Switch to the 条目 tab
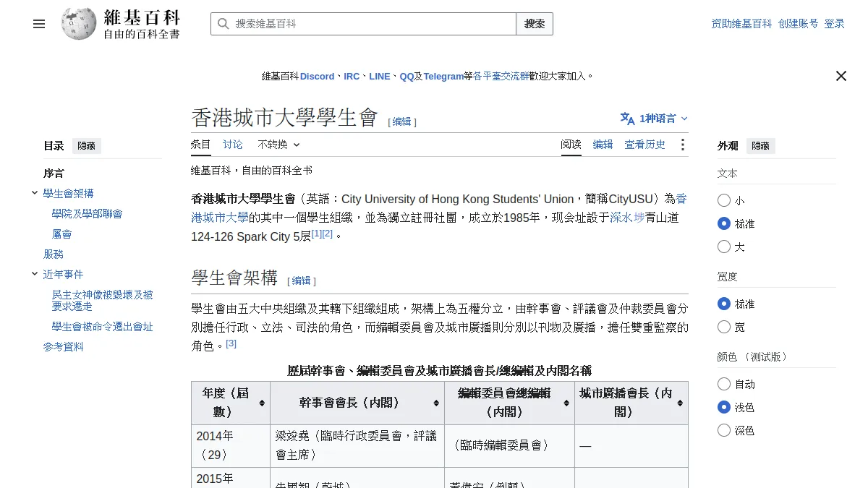Viewport: 868px width, 488px height. [x=201, y=145]
